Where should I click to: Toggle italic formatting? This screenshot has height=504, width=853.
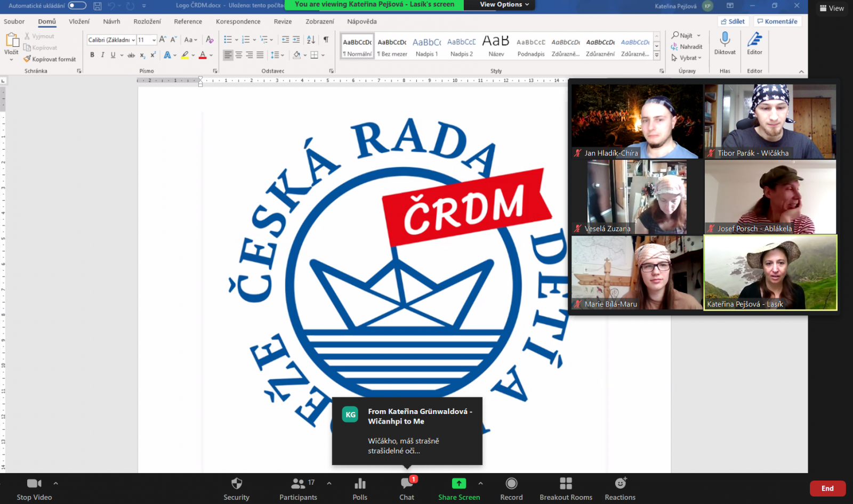[x=102, y=55]
